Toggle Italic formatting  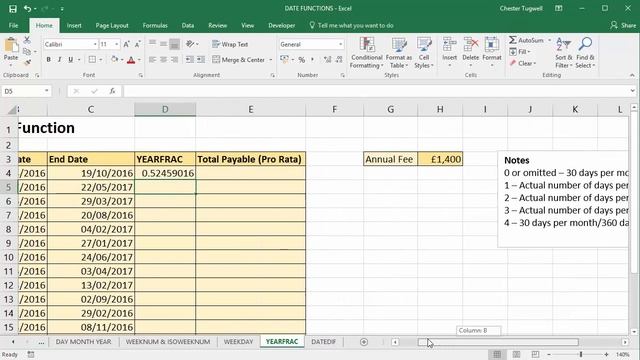60,60
